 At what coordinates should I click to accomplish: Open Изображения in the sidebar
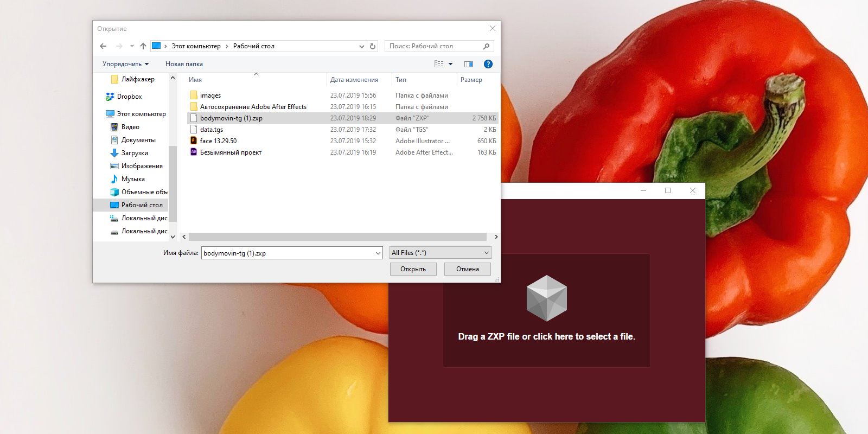pyautogui.click(x=137, y=166)
